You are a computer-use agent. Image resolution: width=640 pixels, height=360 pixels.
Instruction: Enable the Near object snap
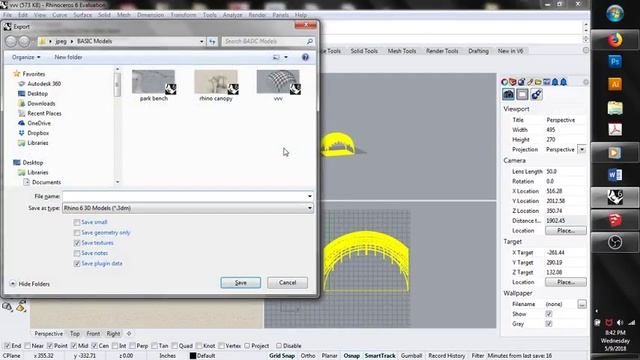coord(27,346)
